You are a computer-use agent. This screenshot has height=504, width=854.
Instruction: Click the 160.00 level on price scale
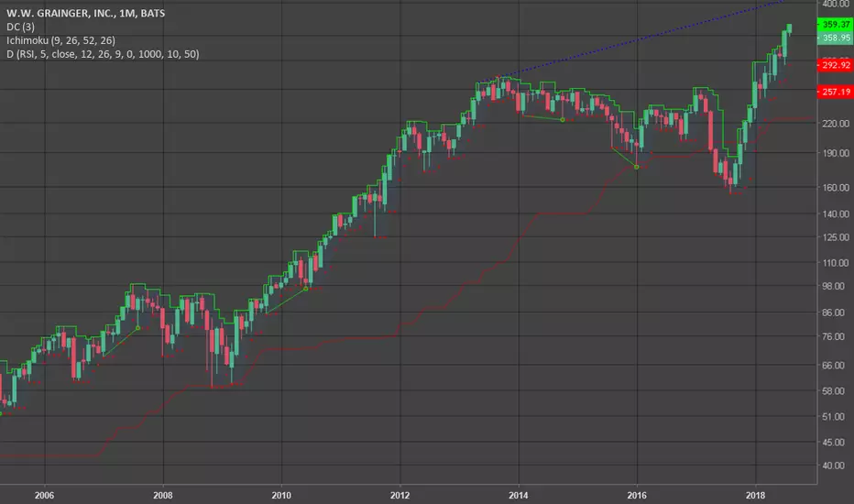click(836, 188)
